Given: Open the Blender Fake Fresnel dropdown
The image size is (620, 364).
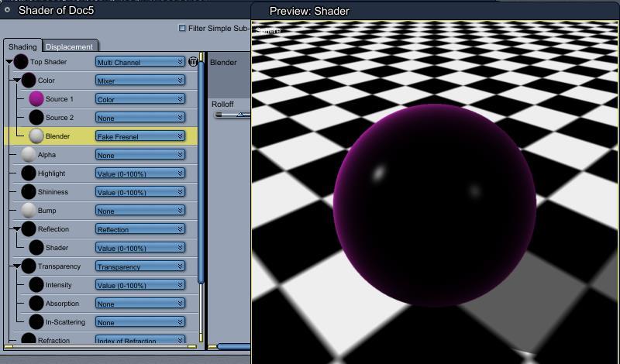Looking at the screenshot, I should [x=140, y=136].
